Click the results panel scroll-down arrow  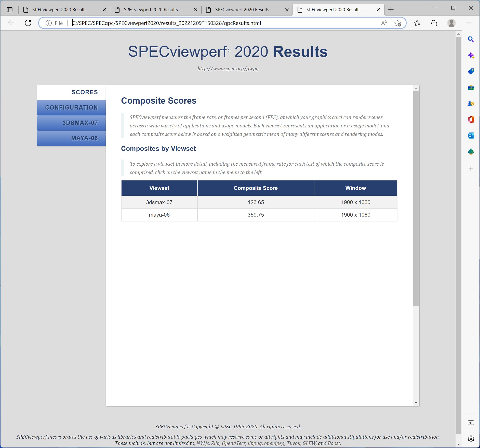(x=416, y=403)
